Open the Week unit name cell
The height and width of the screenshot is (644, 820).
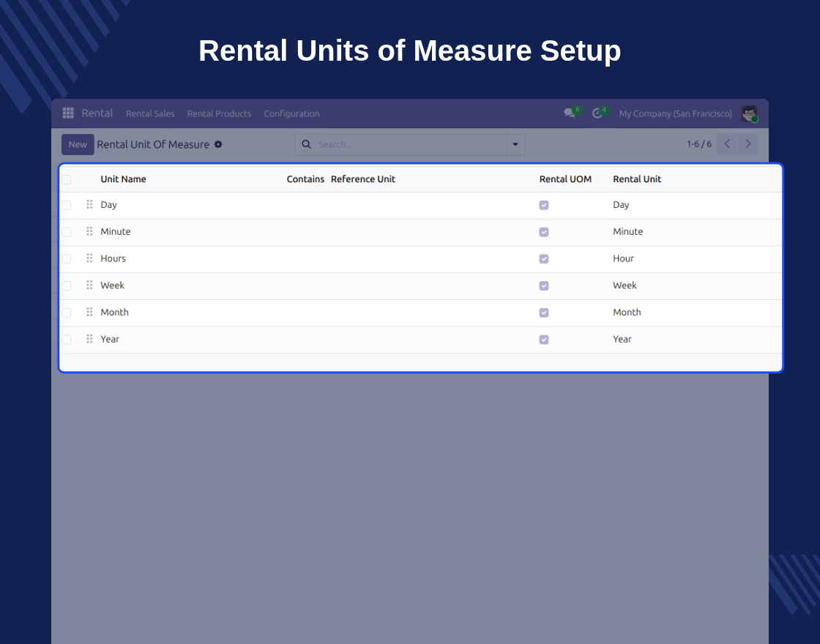[x=112, y=285]
